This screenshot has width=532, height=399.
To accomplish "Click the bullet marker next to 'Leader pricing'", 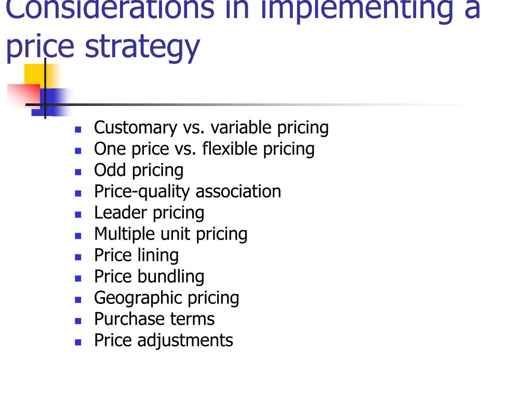I will [78, 215].
